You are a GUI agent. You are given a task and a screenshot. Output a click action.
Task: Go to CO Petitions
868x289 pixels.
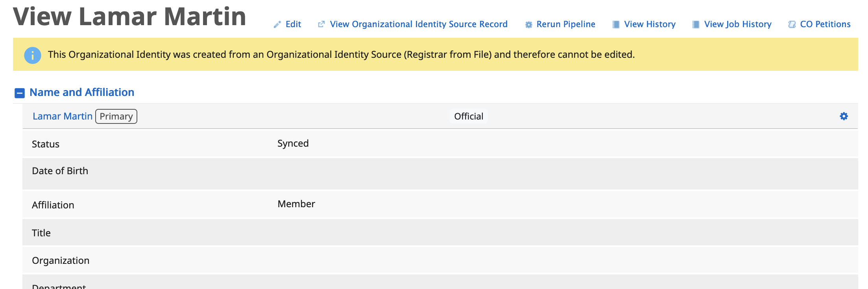click(825, 24)
